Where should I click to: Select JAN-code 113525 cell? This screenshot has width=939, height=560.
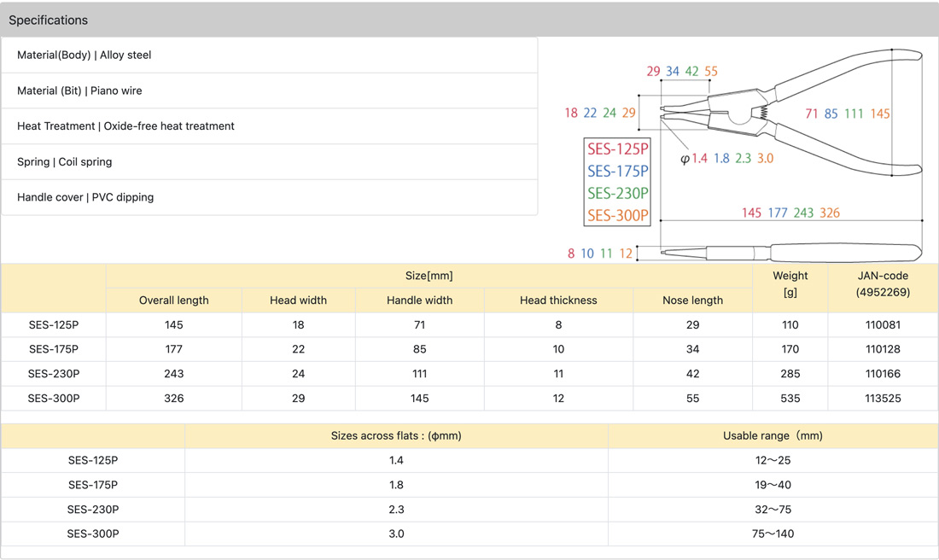[883, 398]
